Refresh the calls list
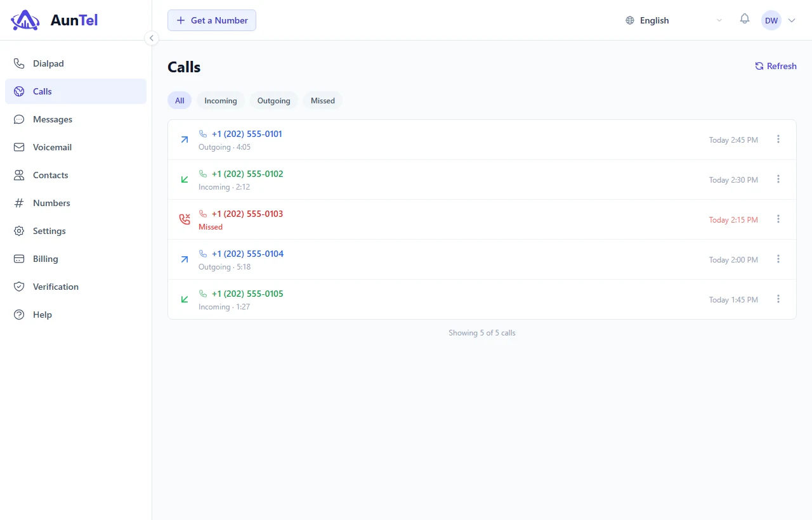Screen dimensions: 812x520 (x=776, y=66)
